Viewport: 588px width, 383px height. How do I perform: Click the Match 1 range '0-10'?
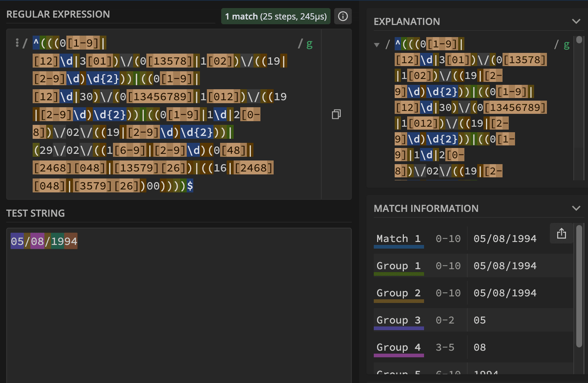click(448, 239)
